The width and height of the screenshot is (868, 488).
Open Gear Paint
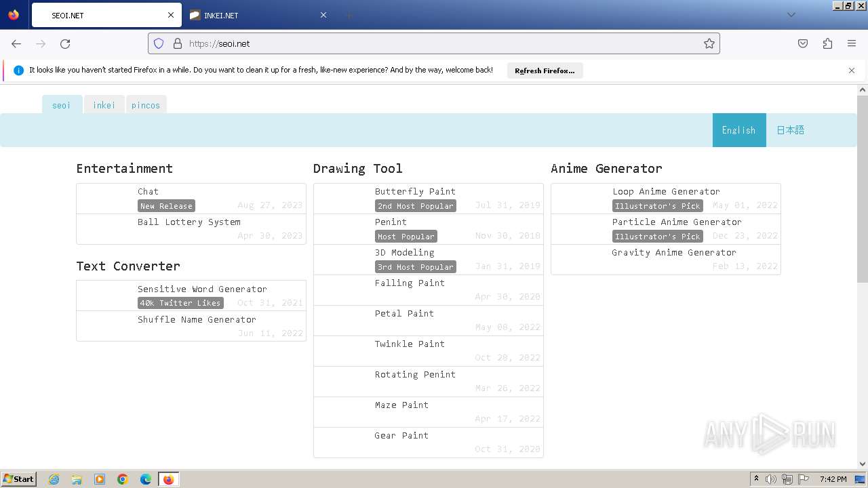pos(429,443)
